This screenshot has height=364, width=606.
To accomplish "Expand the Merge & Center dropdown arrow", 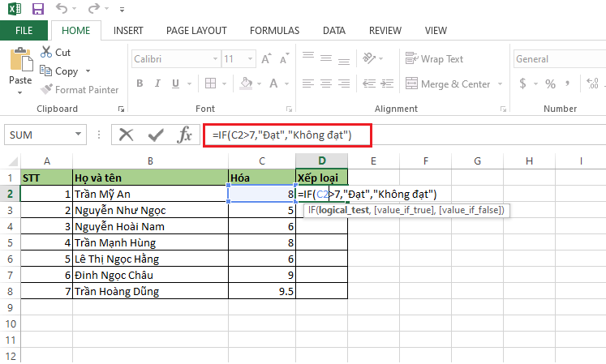I will coord(500,84).
